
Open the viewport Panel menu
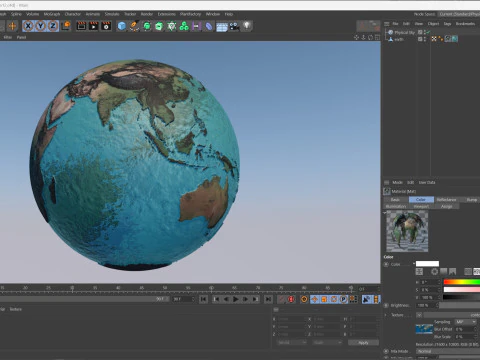click(21, 37)
